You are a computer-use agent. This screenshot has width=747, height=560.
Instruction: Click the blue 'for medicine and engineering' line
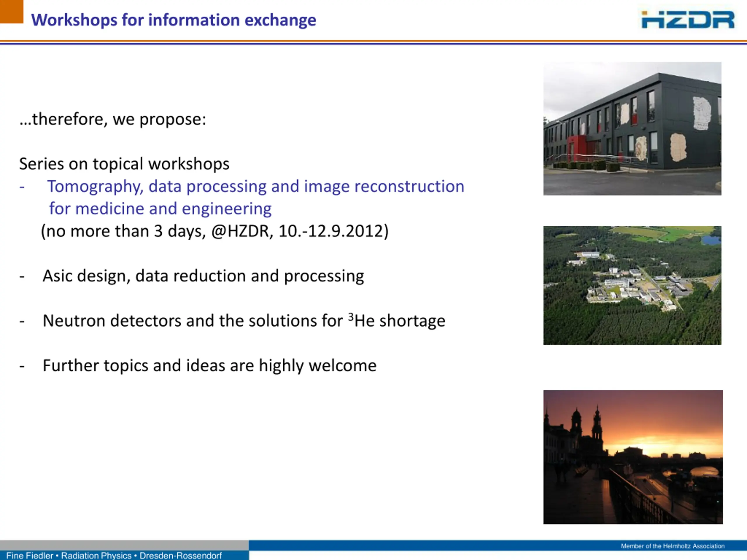(160, 209)
